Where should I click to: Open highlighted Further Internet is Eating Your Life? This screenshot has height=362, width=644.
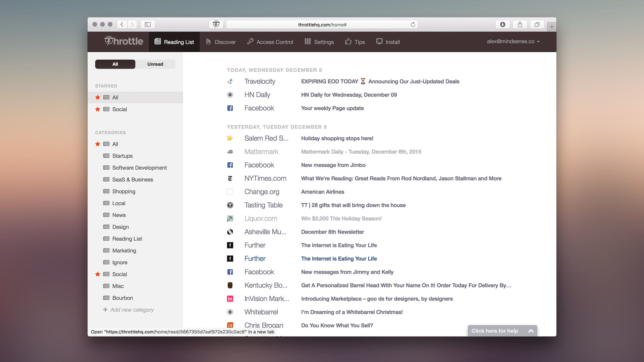(339, 258)
